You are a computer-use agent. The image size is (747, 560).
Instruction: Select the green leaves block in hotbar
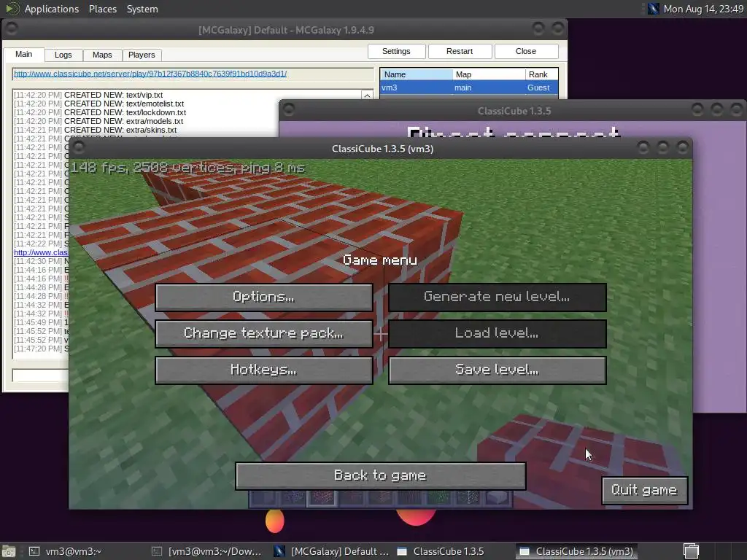click(438, 498)
